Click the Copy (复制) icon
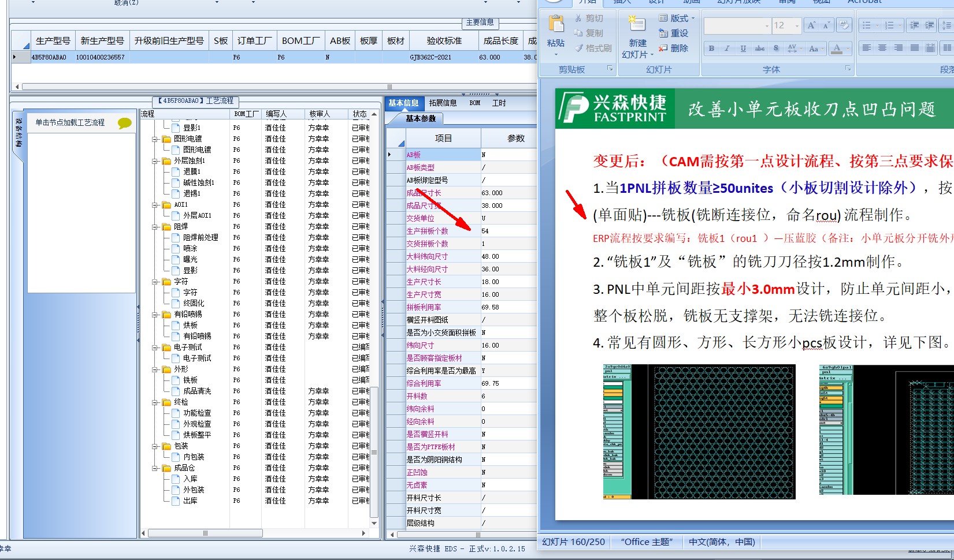Viewport: 954px width, 560px height. click(x=578, y=33)
